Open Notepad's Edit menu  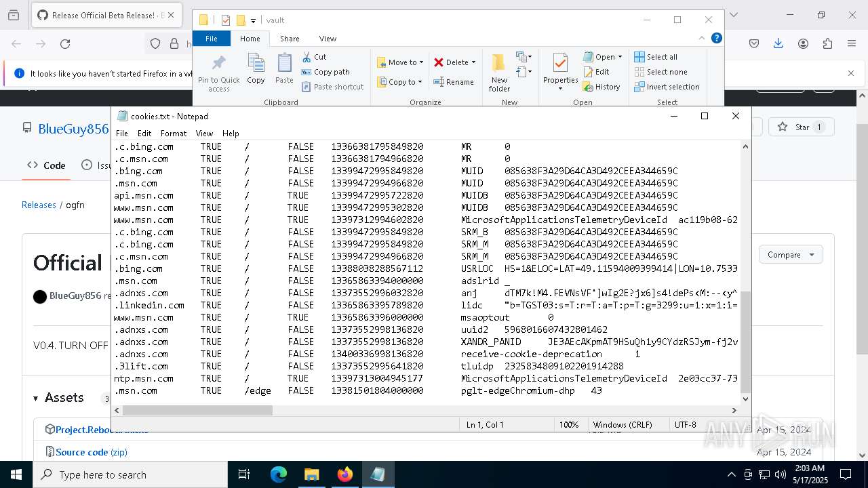(144, 134)
